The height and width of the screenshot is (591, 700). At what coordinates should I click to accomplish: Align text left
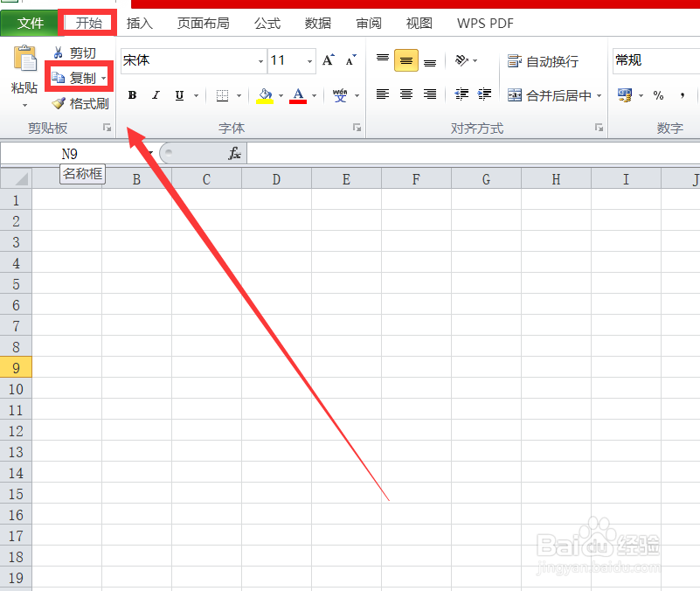pyautogui.click(x=383, y=94)
